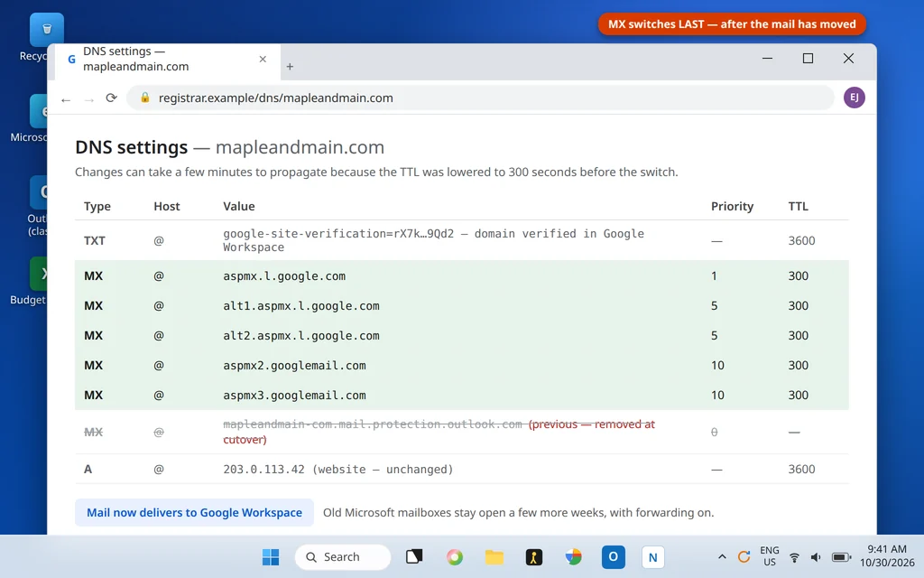Viewport: 924px width, 578px height.
Task: Click the orange sync tray icon
Action: [x=744, y=556]
